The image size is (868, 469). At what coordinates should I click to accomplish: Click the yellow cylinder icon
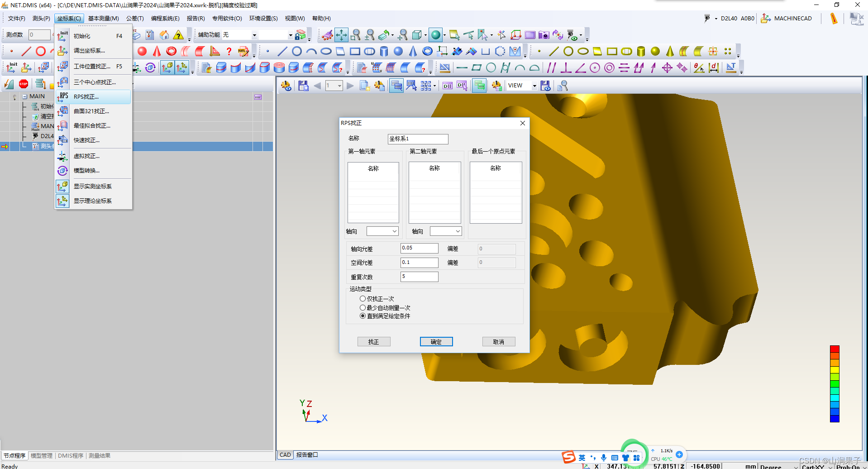click(641, 51)
